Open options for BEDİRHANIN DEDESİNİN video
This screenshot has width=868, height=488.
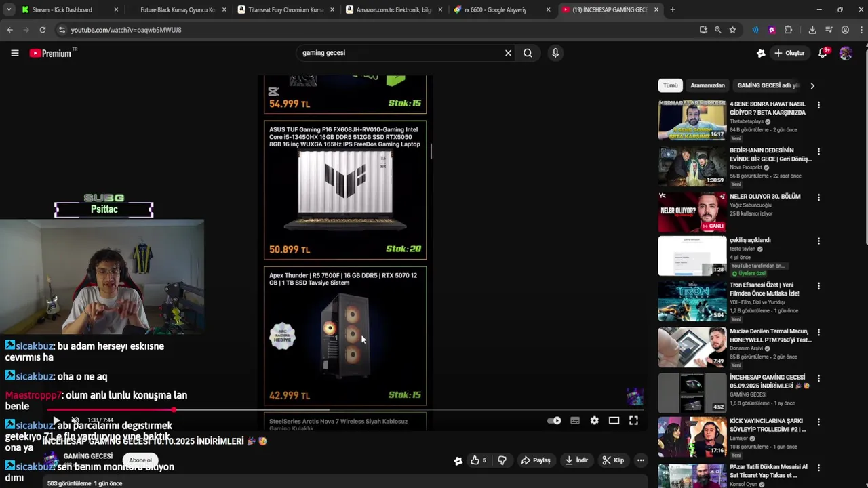pyautogui.click(x=818, y=151)
